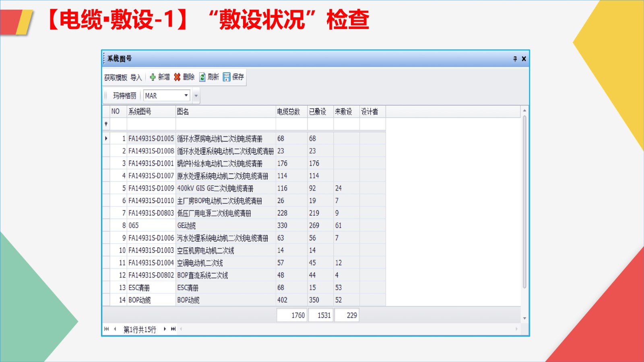Image resolution: width=644 pixels, height=362 pixels.
Task: Go to the first record using navigator
Action: click(106, 329)
